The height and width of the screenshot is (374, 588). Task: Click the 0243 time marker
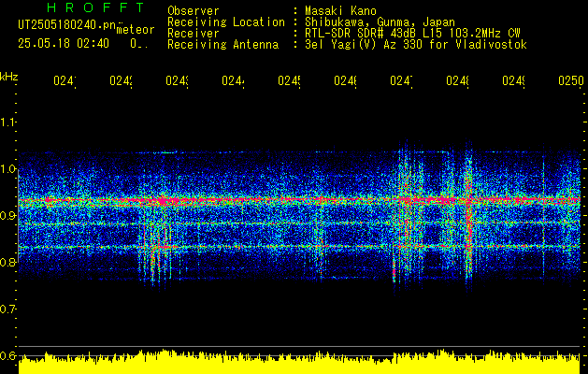tap(177, 80)
